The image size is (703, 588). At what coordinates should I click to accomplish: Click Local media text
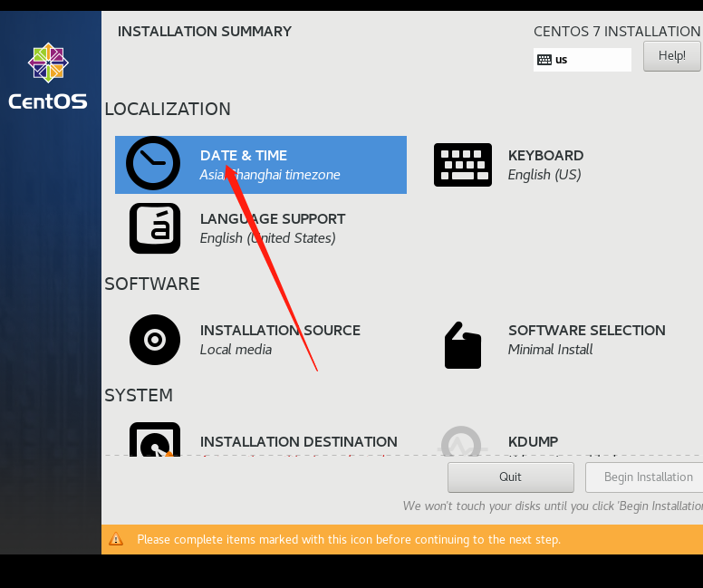point(236,350)
